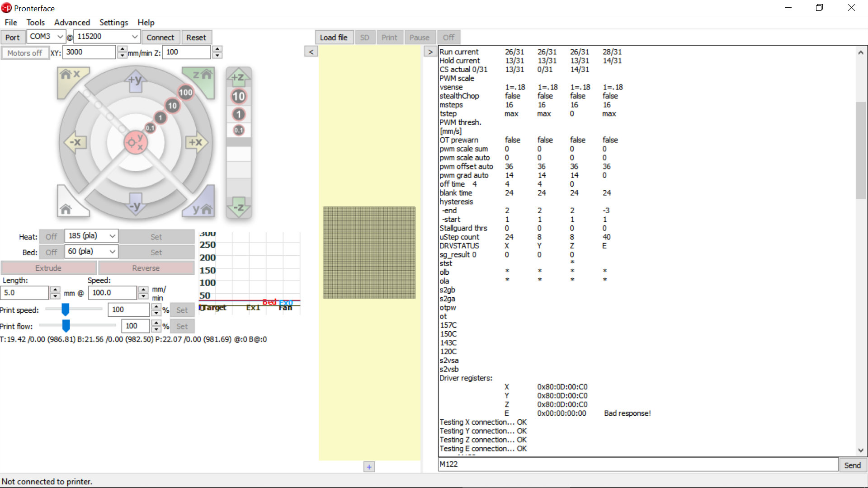
Task: Expand the 185 (pla) temperature dropdown
Action: (x=112, y=236)
